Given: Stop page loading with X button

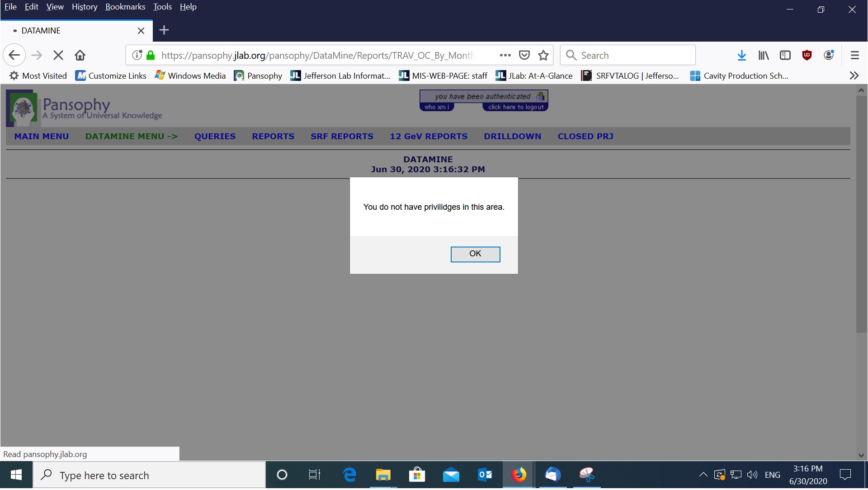Looking at the screenshot, I should click(58, 55).
